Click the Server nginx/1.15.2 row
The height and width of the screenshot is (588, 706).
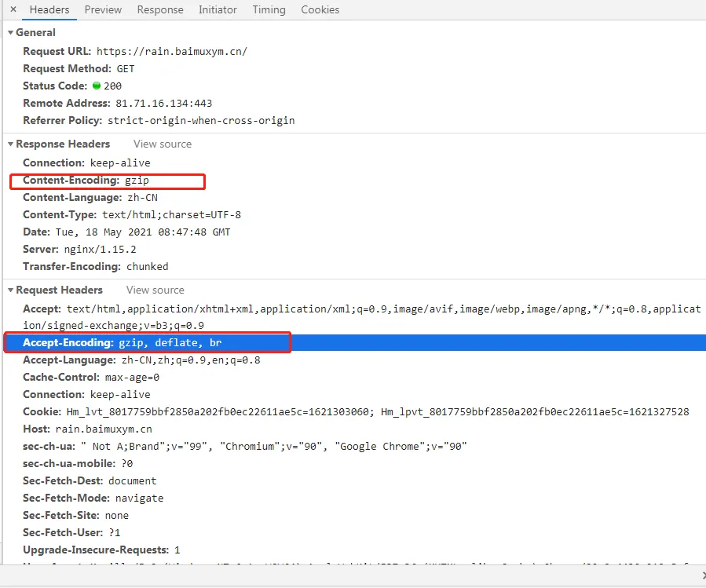[x=79, y=250]
